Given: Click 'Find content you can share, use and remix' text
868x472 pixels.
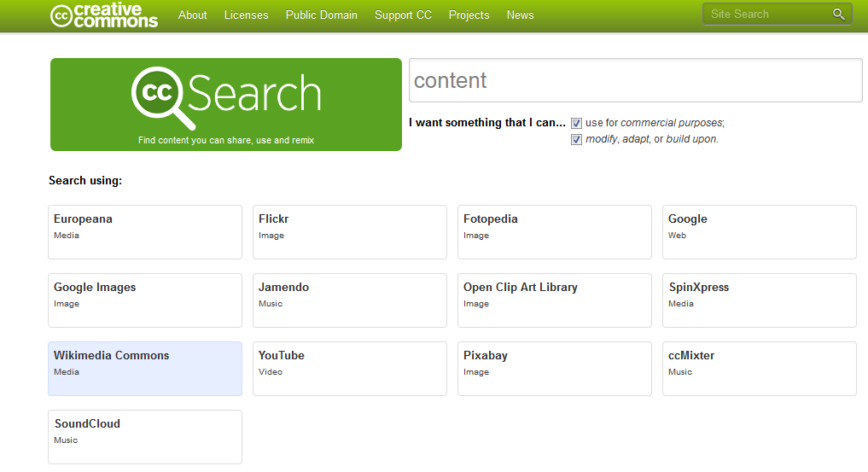Looking at the screenshot, I should [x=226, y=141].
